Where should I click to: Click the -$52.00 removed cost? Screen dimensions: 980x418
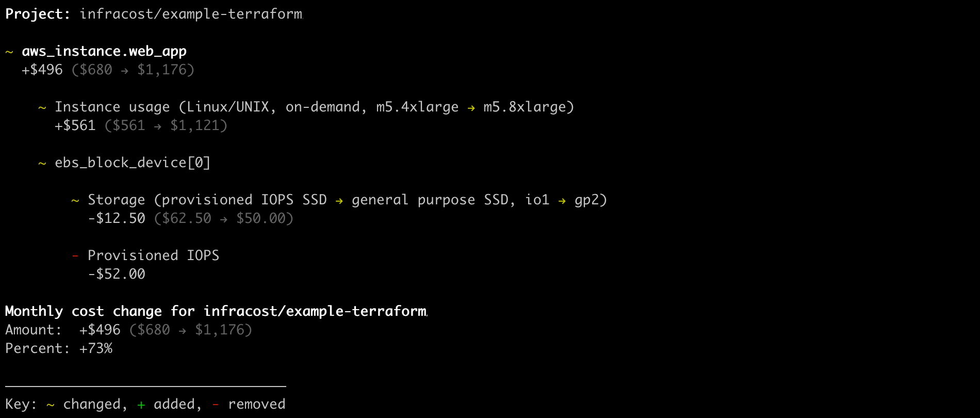[117, 275]
